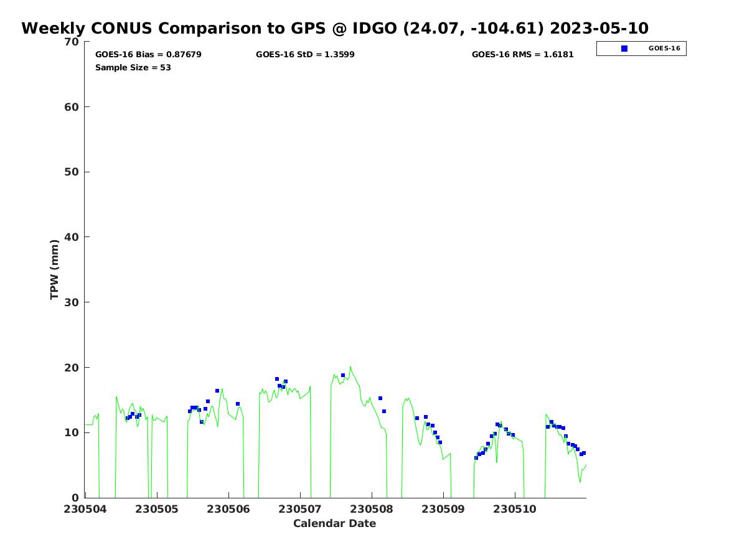This screenshot has width=747, height=560.
Task: Click the Calendar Date x-axis label
Action: click(335, 523)
